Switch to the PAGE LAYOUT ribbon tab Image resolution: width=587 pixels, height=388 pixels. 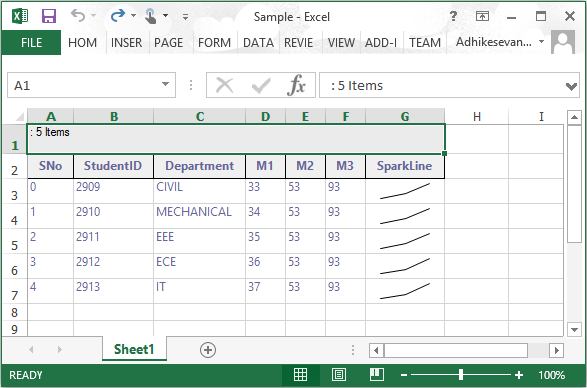pos(168,43)
